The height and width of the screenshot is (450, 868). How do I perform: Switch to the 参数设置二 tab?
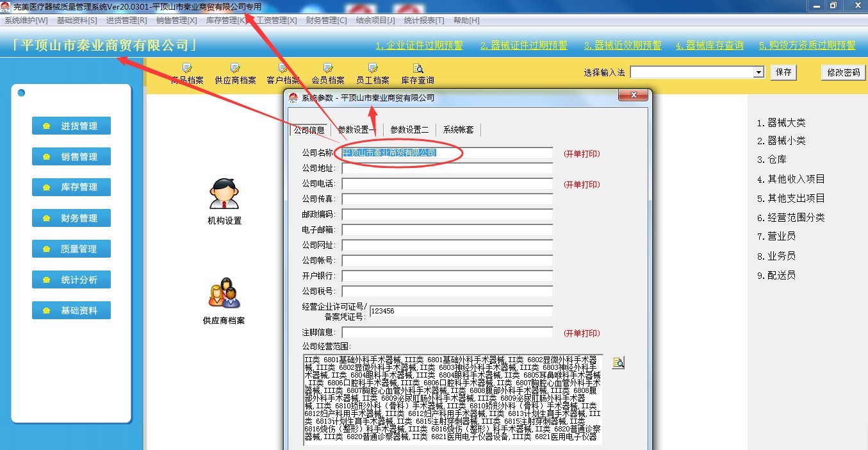[x=409, y=129]
